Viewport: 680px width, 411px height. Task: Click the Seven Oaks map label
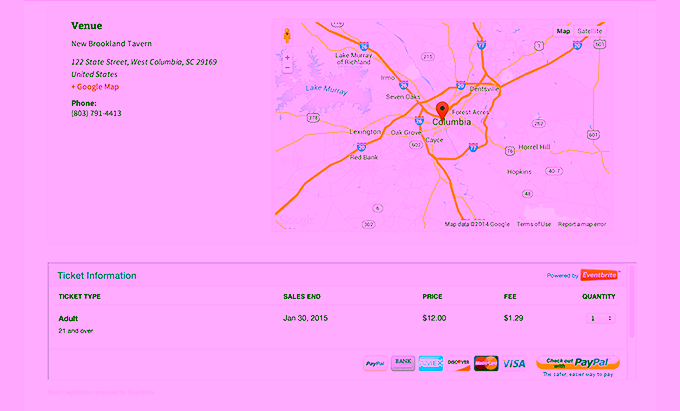tap(403, 97)
